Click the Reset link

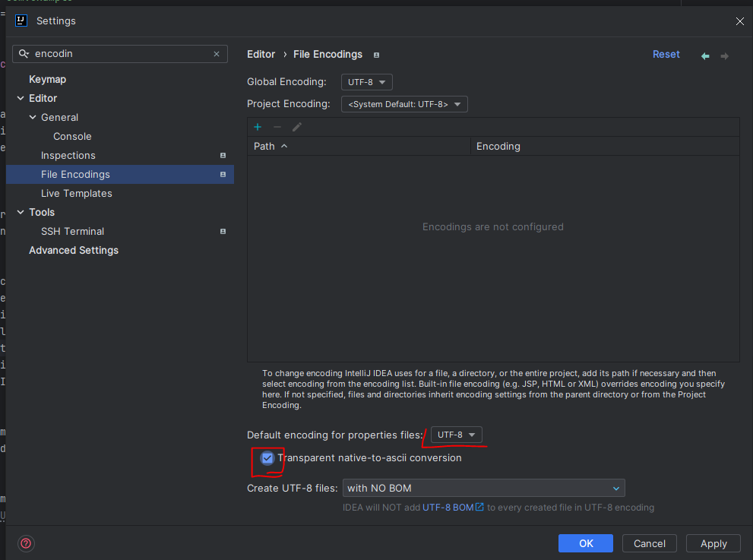pos(666,54)
